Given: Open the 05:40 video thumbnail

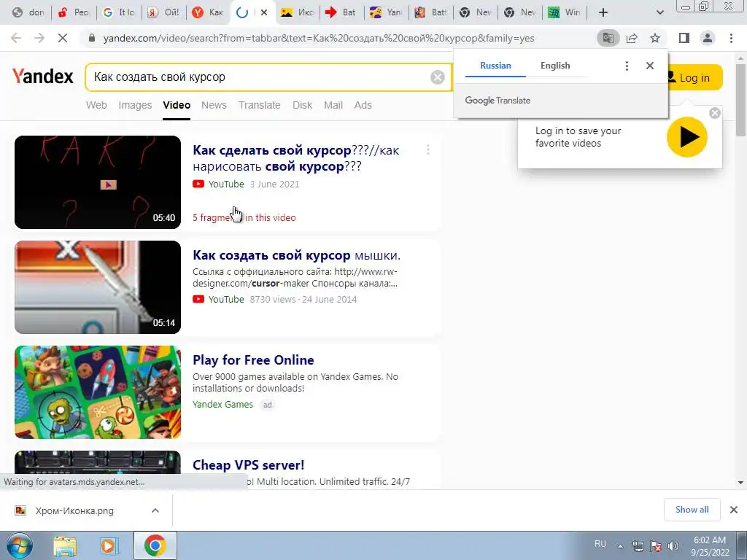Looking at the screenshot, I should point(98,182).
